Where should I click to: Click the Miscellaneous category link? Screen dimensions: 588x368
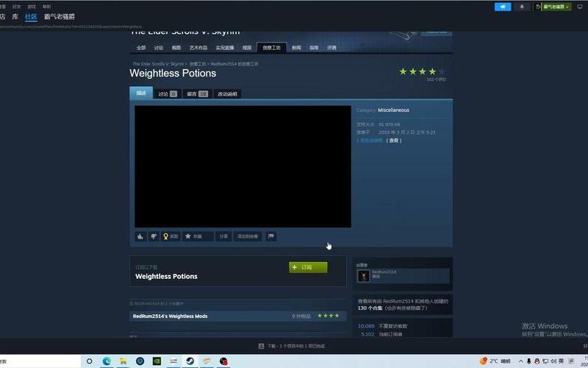[x=393, y=110]
